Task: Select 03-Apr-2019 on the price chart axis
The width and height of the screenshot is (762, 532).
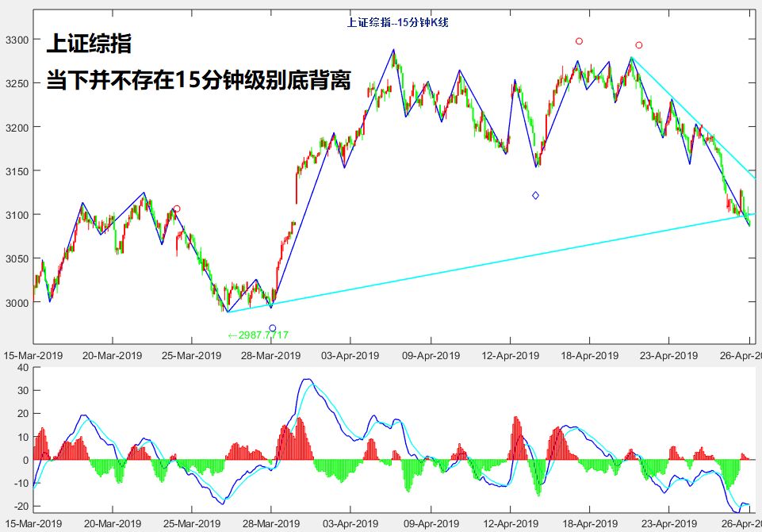Action: pos(350,356)
